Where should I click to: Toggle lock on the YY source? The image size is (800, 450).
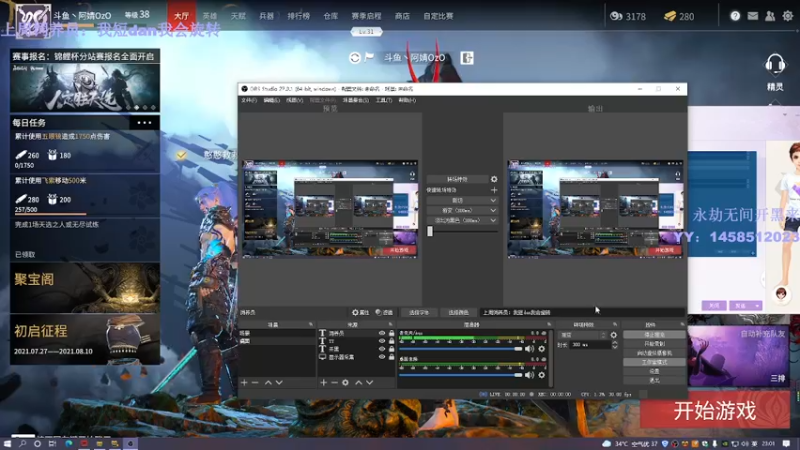[x=391, y=341]
